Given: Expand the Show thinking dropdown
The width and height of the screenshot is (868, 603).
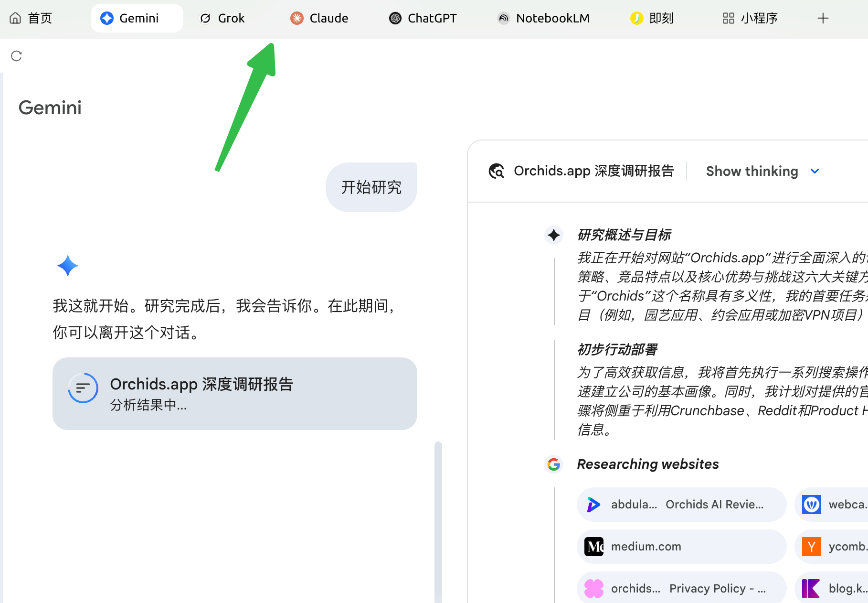Looking at the screenshot, I should click(x=762, y=171).
